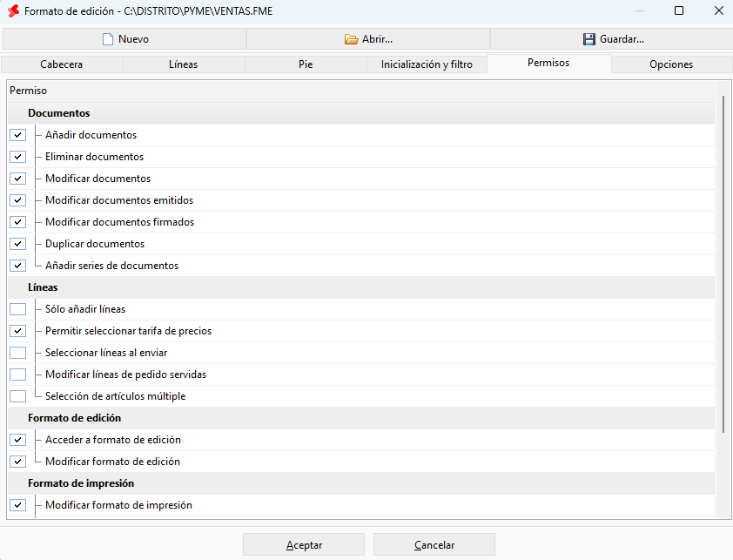Enable Sólo añadir líneas checkbox
The image size is (733, 560).
(17, 309)
